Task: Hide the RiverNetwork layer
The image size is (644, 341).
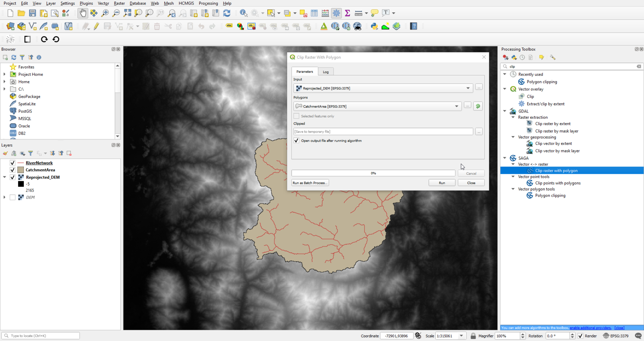Action: click(x=13, y=163)
